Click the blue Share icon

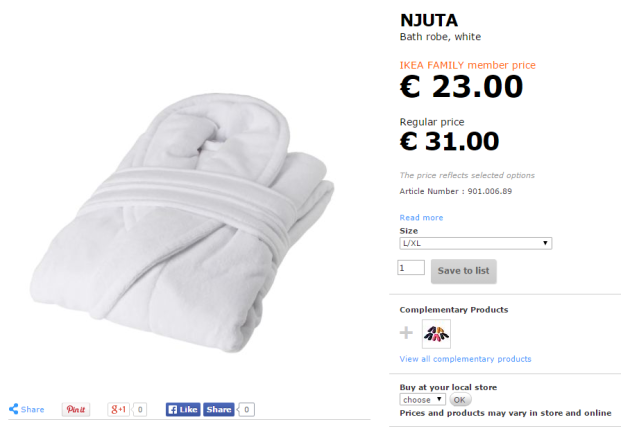tap(15, 409)
